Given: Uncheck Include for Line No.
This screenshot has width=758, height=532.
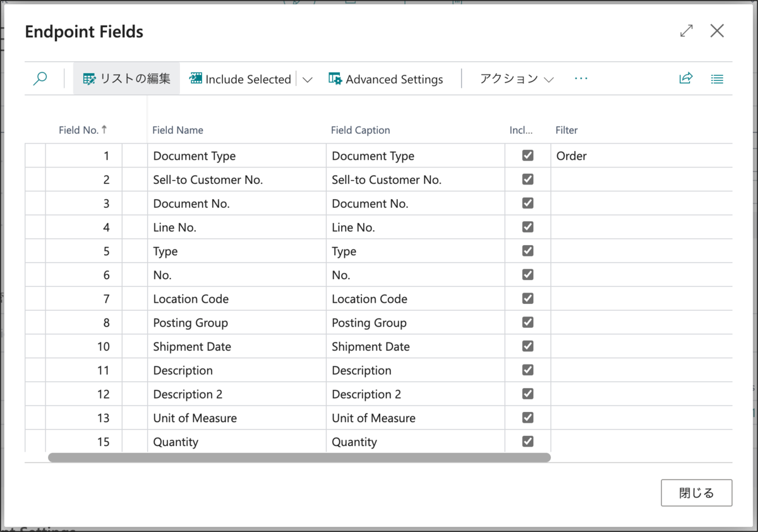Looking at the screenshot, I should [x=528, y=227].
